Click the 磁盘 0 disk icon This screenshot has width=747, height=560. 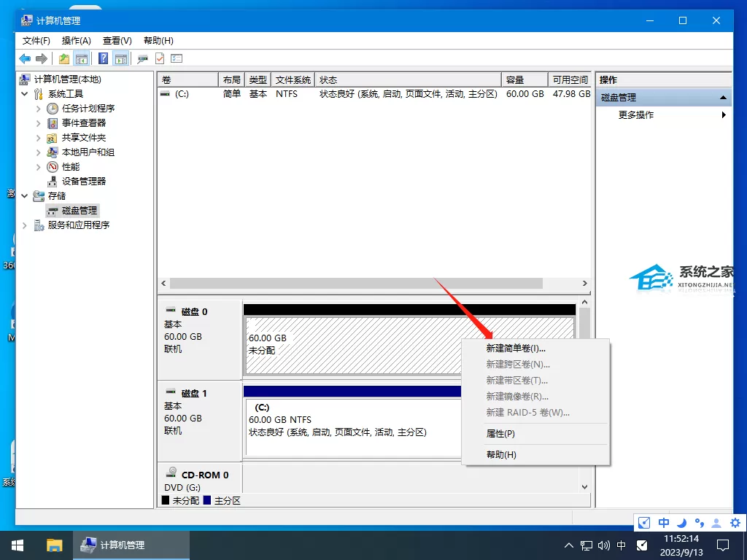[x=171, y=311]
